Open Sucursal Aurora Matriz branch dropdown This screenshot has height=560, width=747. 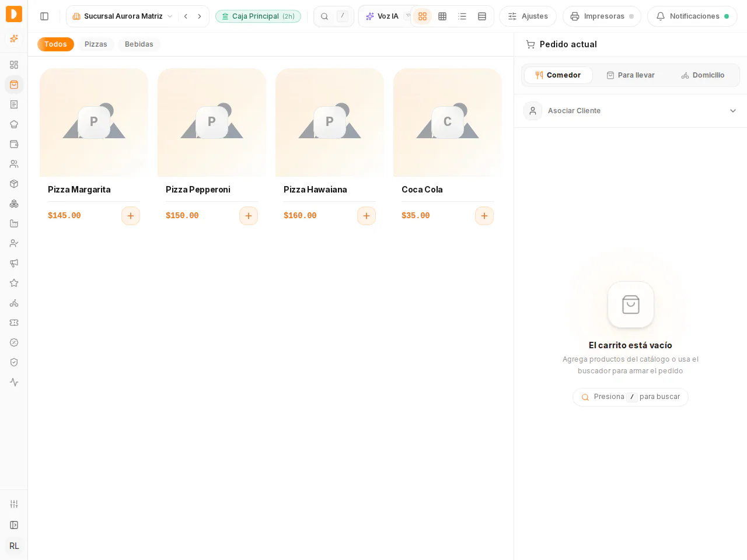point(123,16)
